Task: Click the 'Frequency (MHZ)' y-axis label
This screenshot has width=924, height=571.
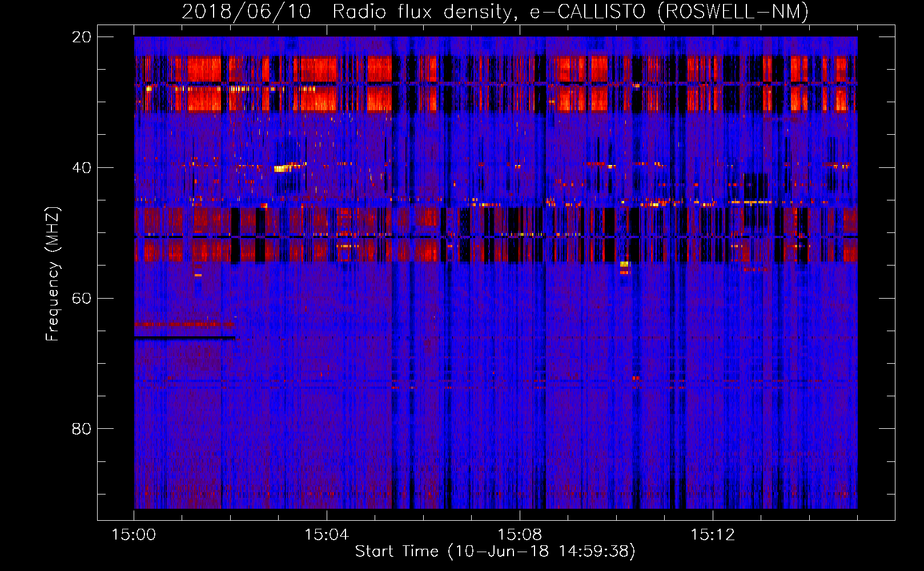Action: click(53, 274)
